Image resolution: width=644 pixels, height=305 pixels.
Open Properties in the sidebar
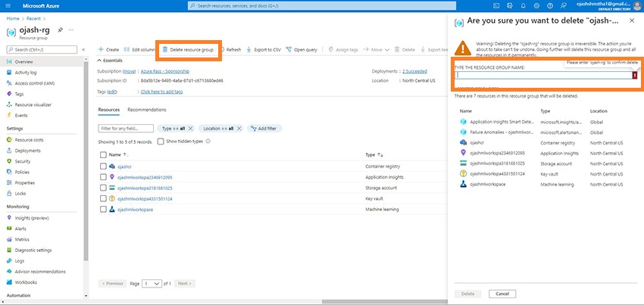(25, 182)
